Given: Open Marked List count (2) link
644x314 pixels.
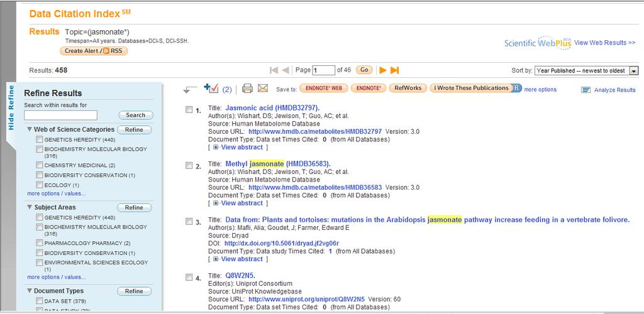Looking at the screenshot, I should point(227,90).
